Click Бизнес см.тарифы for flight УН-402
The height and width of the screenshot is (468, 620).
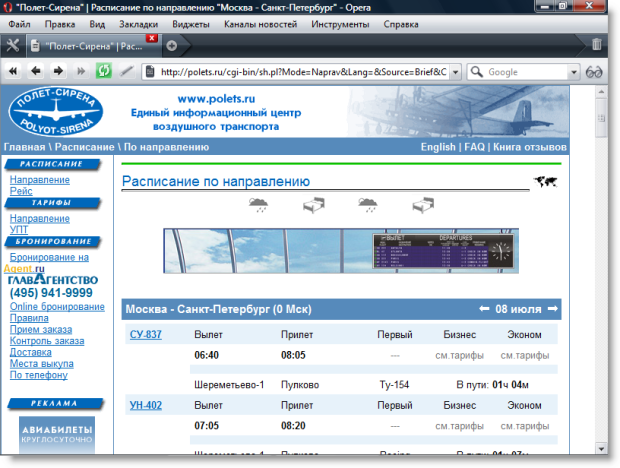(459, 426)
